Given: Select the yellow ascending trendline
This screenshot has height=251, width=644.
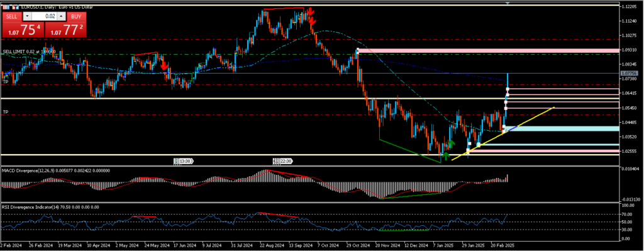Looking at the screenshot, I should click(x=503, y=133).
